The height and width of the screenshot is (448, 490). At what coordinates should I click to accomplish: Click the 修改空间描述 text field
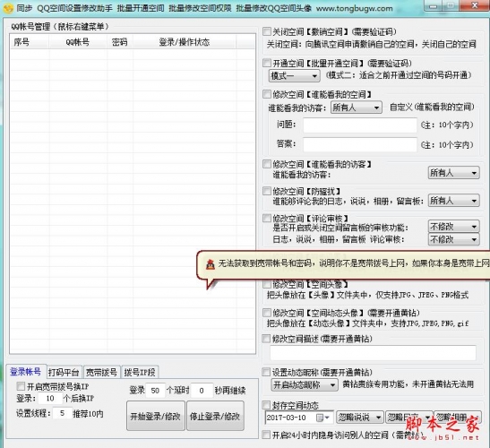pos(373,353)
